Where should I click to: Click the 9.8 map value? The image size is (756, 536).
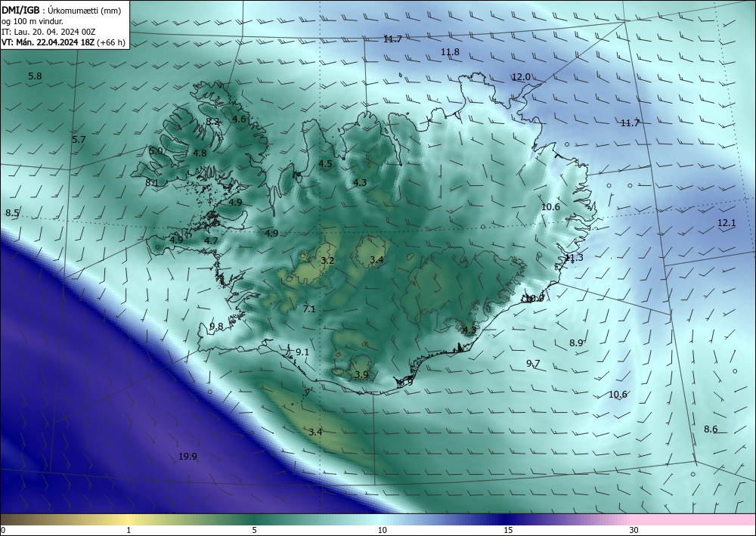click(x=216, y=327)
